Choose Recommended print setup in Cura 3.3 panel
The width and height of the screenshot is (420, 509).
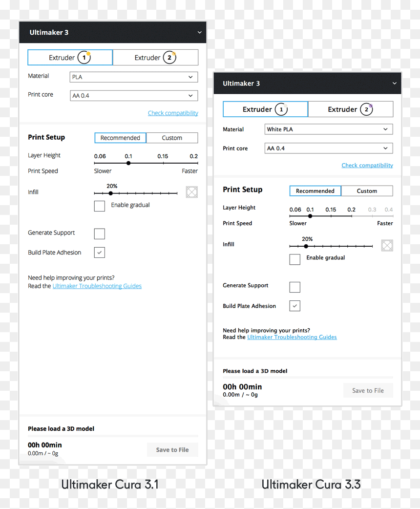(315, 191)
